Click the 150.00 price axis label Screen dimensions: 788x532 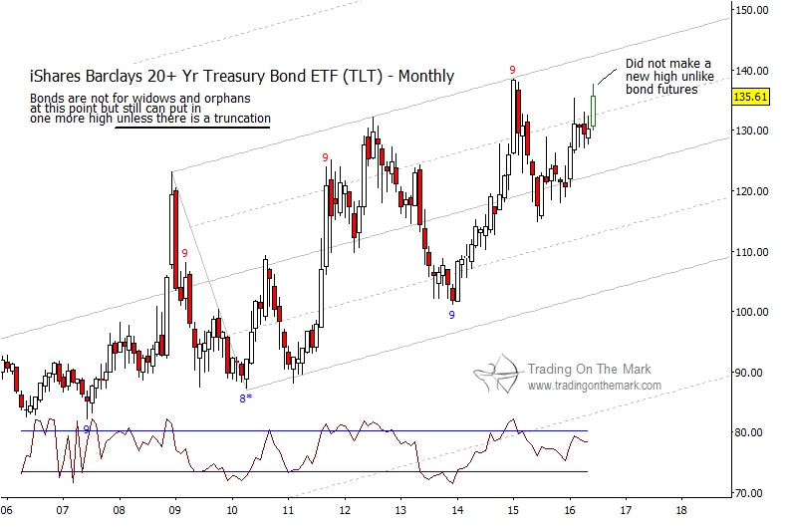[752, 10]
